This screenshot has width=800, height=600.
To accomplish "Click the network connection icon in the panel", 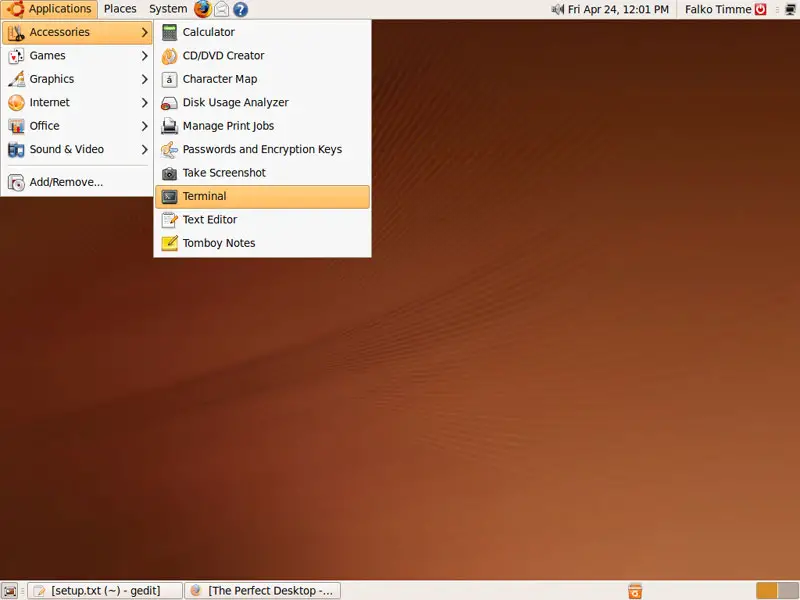I will (x=790, y=9).
